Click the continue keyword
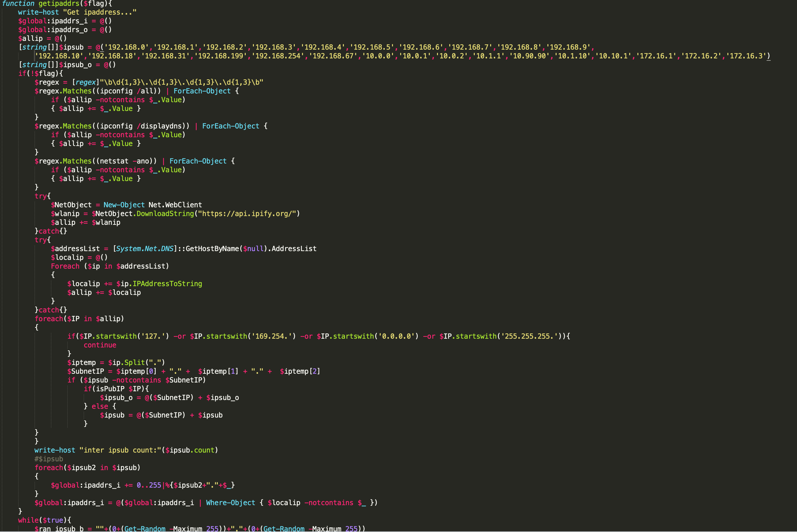 point(100,345)
